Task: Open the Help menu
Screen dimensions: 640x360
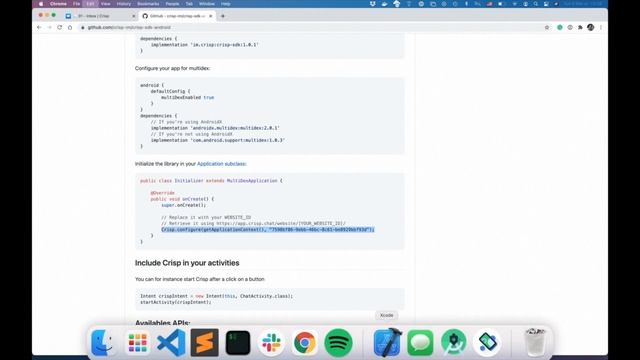Action: click(x=225, y=4)
